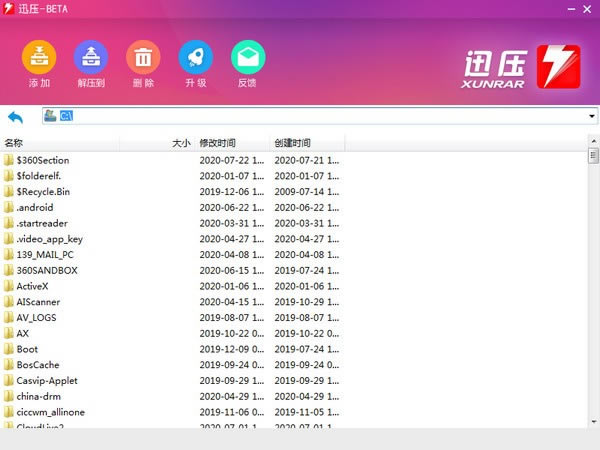Select the AV_LOGS folder icon
Image resolution: width=600 pixels, height=450 pixels.
click(x=8, y=317)
